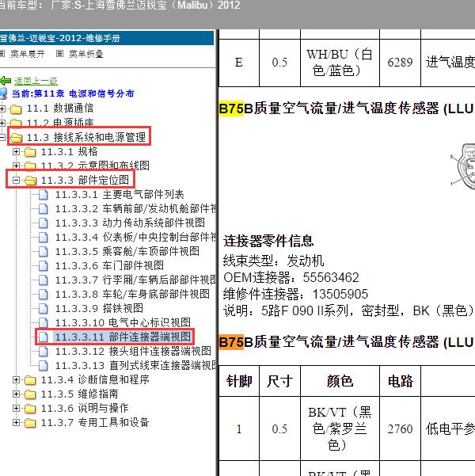Click the 11.1 数据通信 folder icon

tap(16, 109)
